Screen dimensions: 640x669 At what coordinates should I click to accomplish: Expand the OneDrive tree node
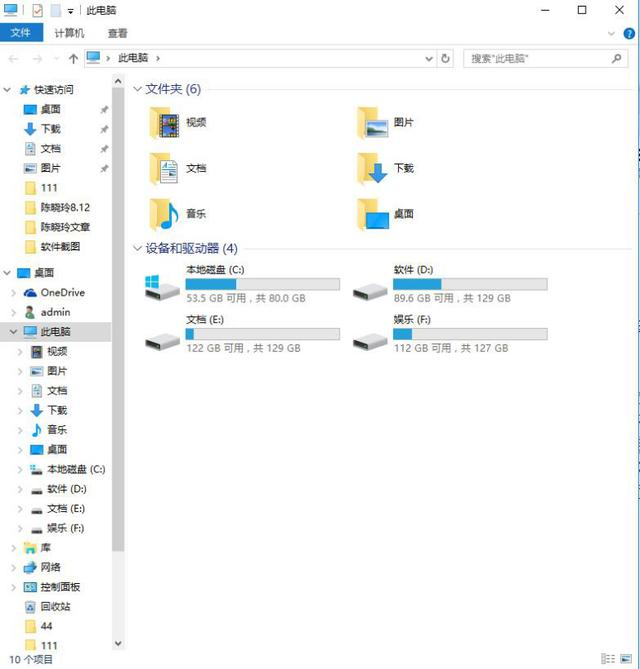coord(13,293)
